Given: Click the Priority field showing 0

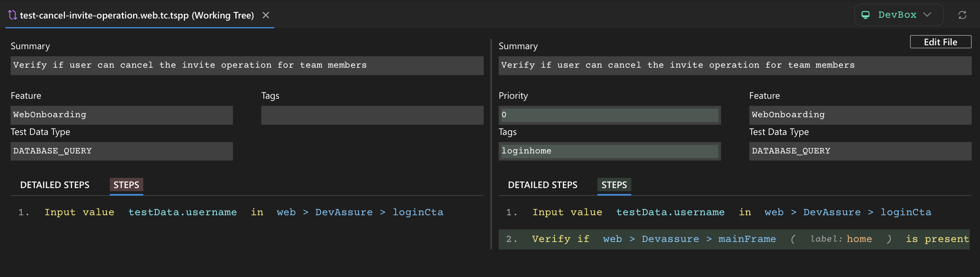Looking at the screenshot, I should click(609, 115).
